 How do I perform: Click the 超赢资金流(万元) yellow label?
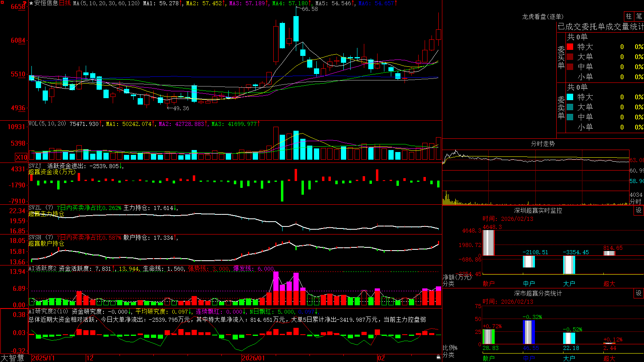52,172
